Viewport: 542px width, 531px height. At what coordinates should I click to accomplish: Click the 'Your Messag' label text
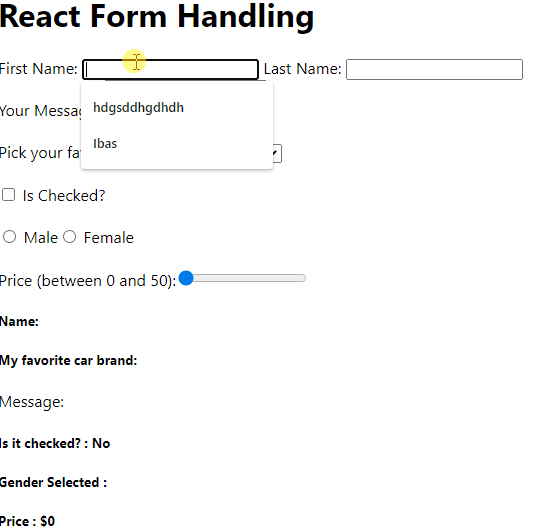pyautogui.click(x=40, y=111)
